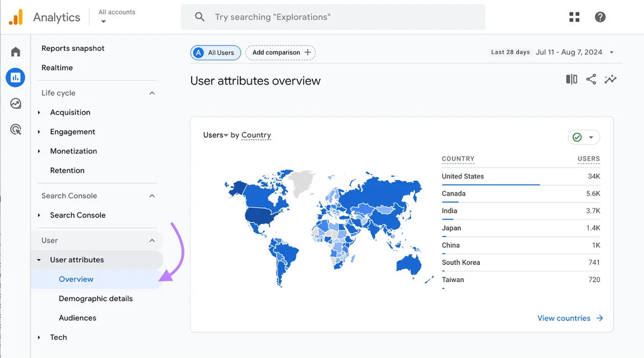Open the All accounts dropdown

pos(117,17)
